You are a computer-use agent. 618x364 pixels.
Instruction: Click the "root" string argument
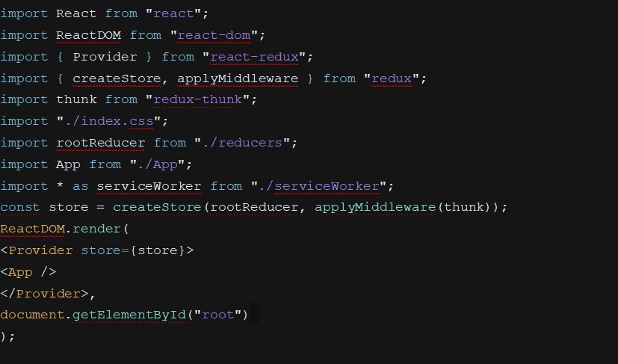coord(218,315)
